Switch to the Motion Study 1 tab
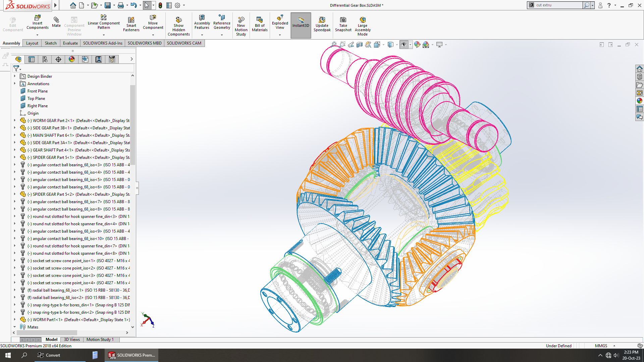This screenshot has height=362, width=644. click(x=100, y=339)
